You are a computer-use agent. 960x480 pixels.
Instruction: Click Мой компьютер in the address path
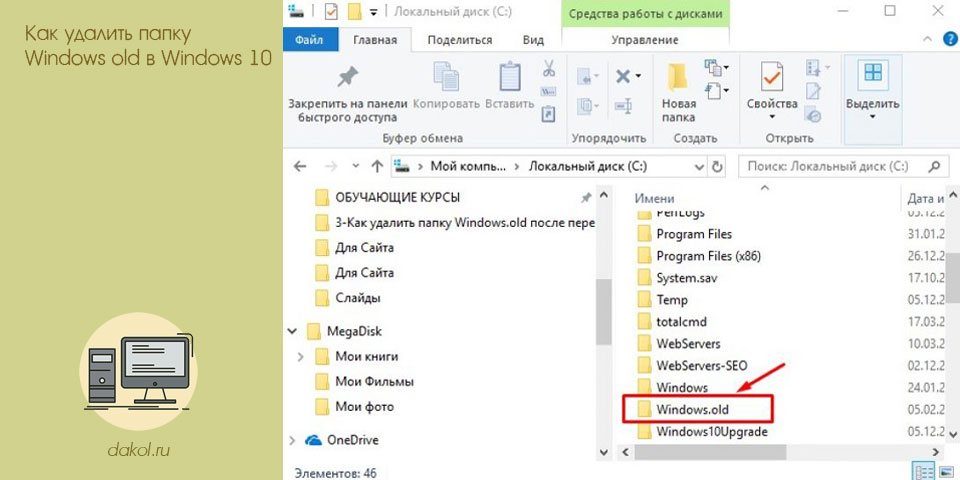click(468, 167)
